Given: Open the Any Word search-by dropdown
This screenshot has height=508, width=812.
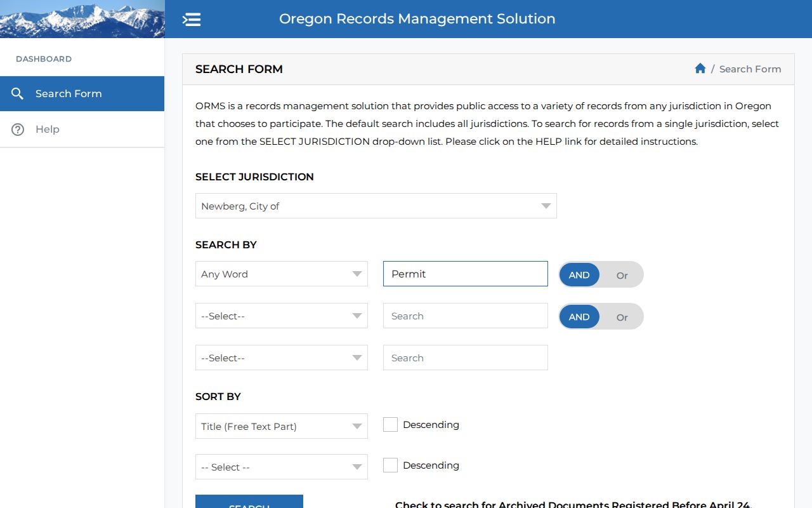Looking at the screenshot, I should 282,274.
